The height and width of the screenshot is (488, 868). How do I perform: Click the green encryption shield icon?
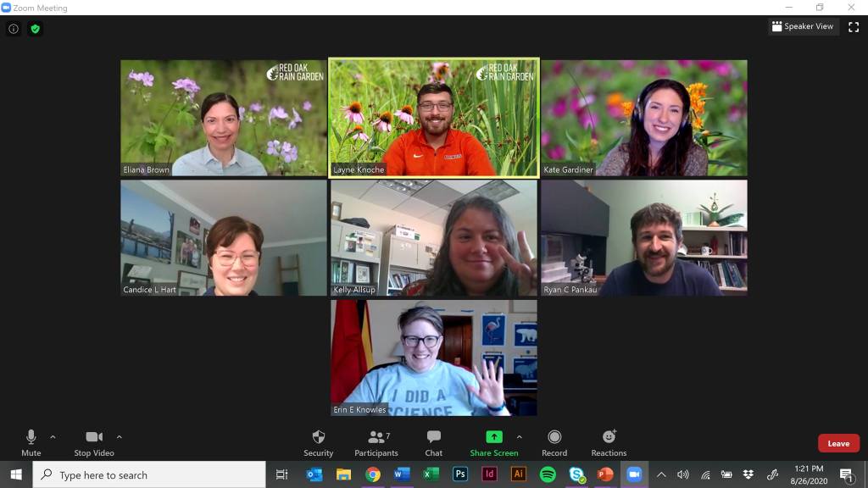point(35,29)
